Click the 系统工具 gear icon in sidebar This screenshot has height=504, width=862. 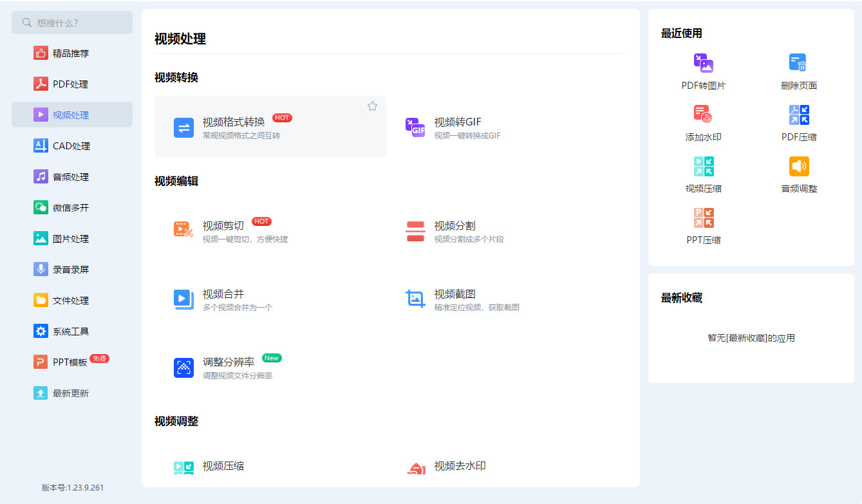coord(41,331)
